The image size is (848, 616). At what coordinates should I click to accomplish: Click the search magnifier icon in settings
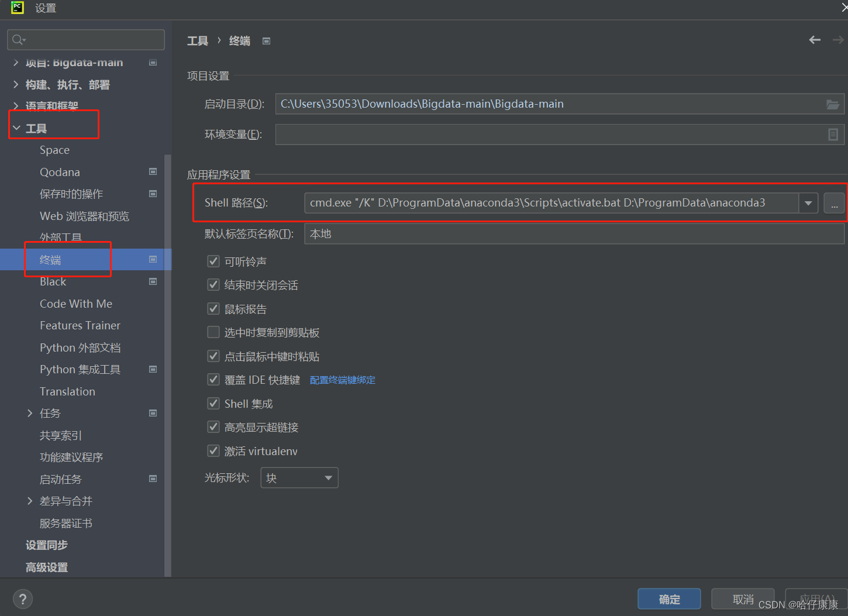pos(18,40)
